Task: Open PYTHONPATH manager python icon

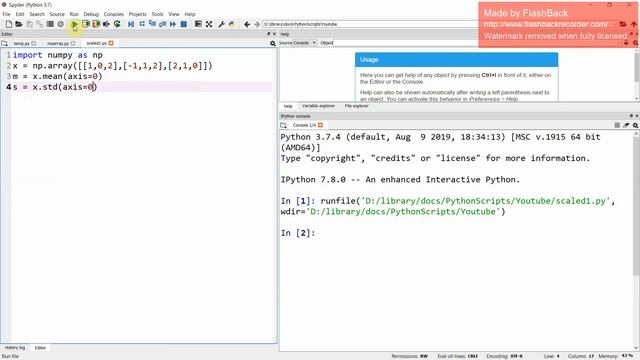Action: tap(232, 24)
